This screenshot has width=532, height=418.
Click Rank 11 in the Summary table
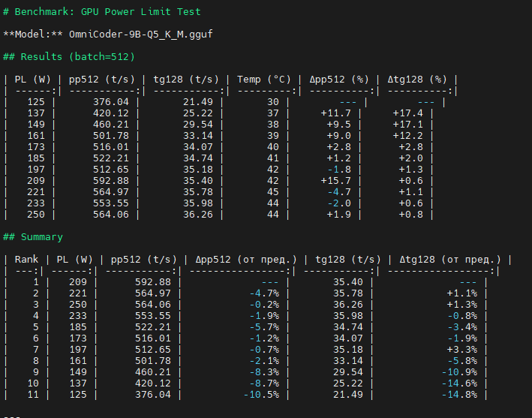[x=33, y=395]
